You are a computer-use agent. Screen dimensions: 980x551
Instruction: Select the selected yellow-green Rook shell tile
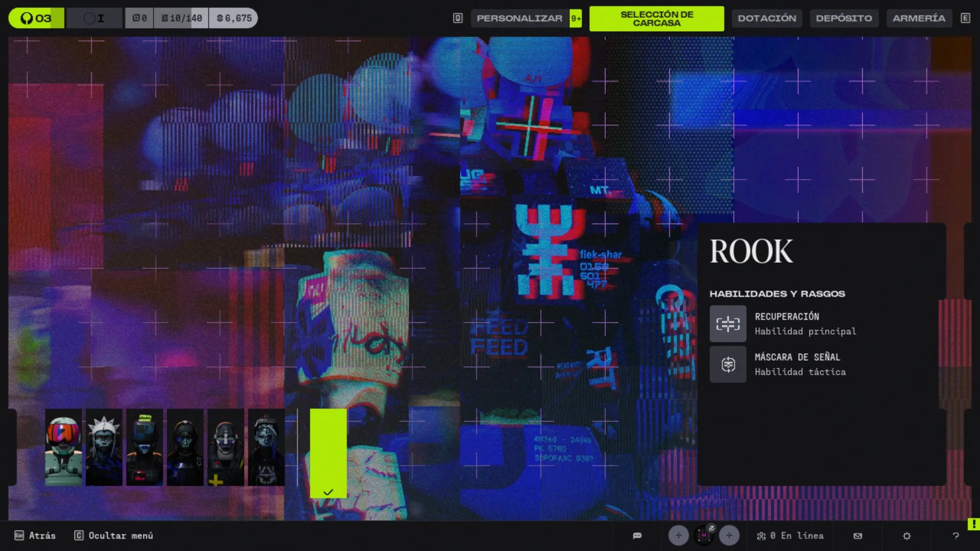pyautogui.click(x=328, y=453)
